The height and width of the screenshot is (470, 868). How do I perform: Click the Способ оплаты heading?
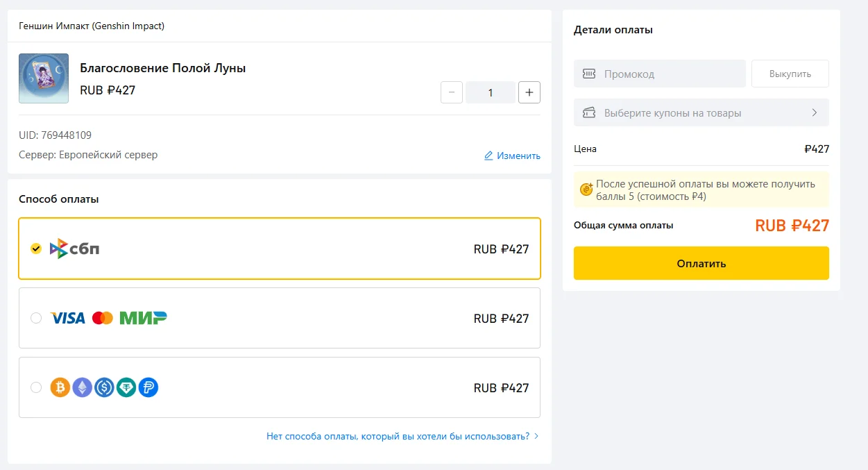point(59,199)
